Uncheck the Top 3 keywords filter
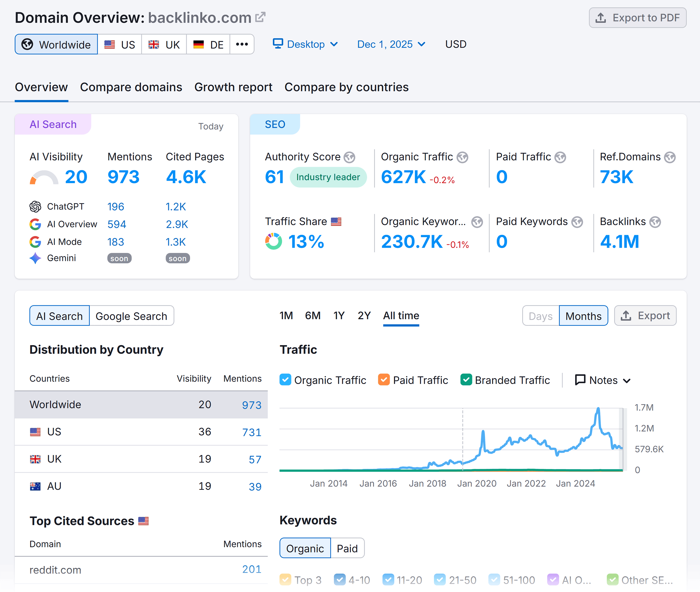Image resolution: width=700 pixels, height=592 pixels. [x=286, y=580]
